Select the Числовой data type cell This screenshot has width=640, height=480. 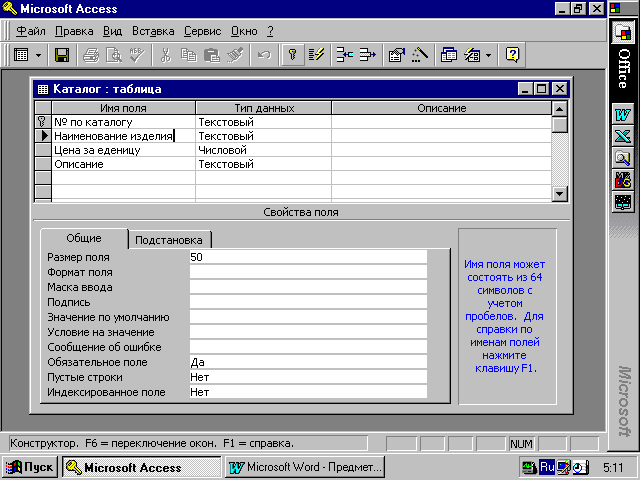(x=264, y=150)
